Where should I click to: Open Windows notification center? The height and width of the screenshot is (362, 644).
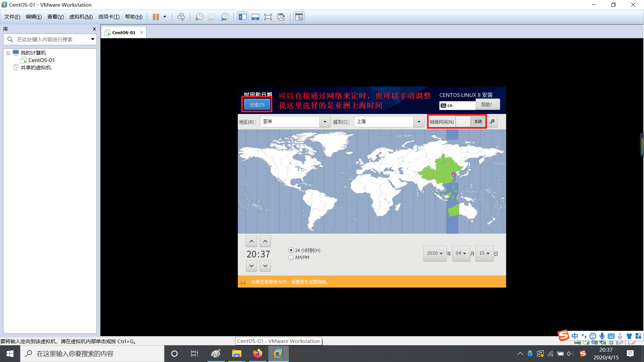630,354
